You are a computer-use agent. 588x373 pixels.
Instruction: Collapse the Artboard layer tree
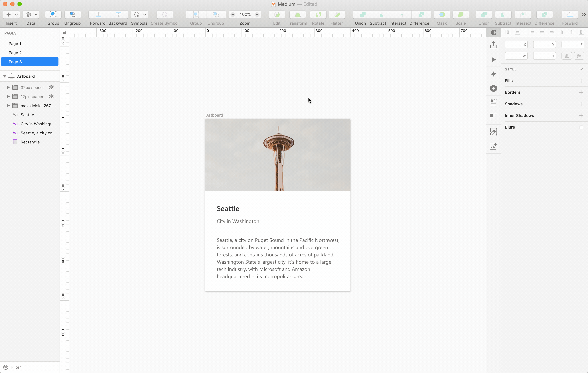click(x=5, y=76)
